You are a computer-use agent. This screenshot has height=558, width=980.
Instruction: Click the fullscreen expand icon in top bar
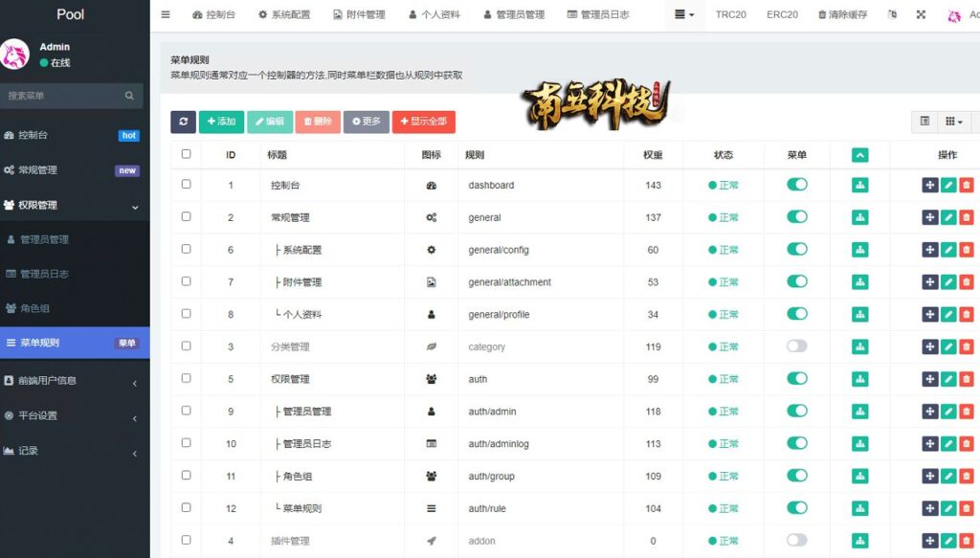pos(921,14)
